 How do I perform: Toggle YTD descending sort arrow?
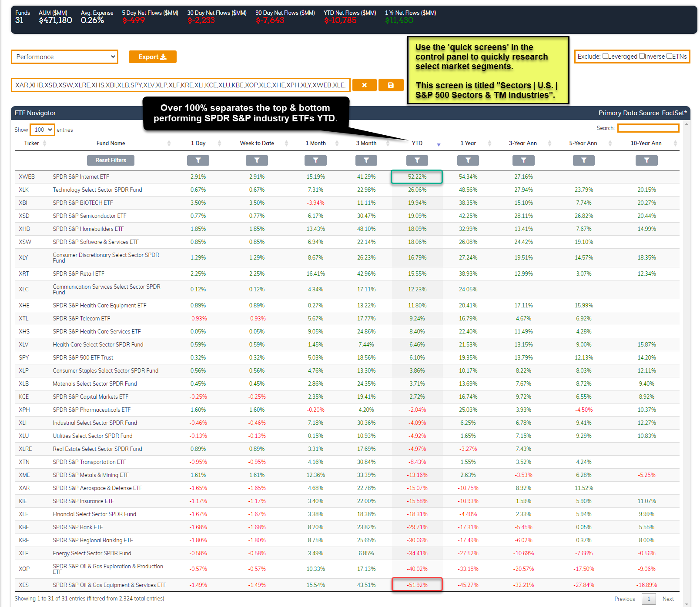coord(439,144)
